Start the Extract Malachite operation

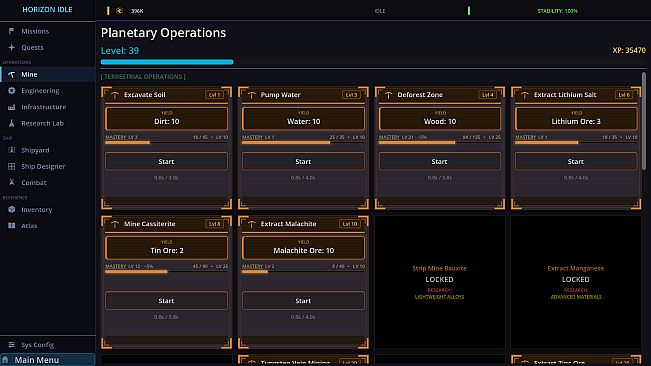[x=303, y=301]
